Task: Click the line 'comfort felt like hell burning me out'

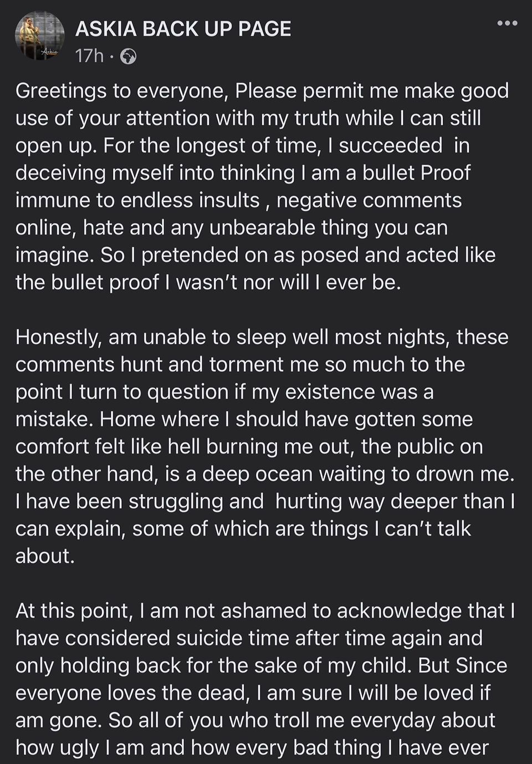Action: [249, 446]
